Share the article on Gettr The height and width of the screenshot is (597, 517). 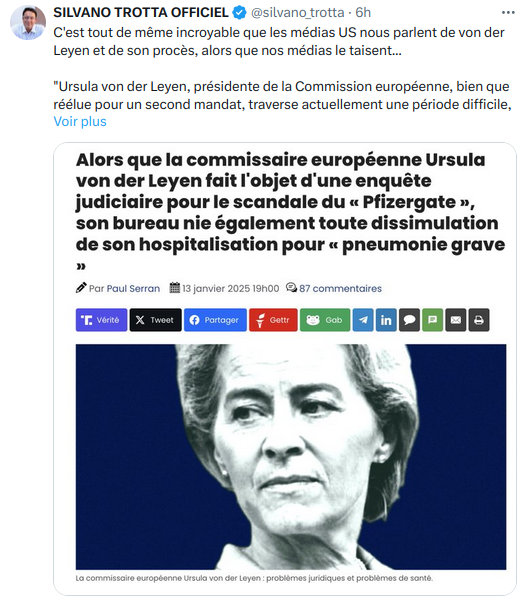pos(273,320)
